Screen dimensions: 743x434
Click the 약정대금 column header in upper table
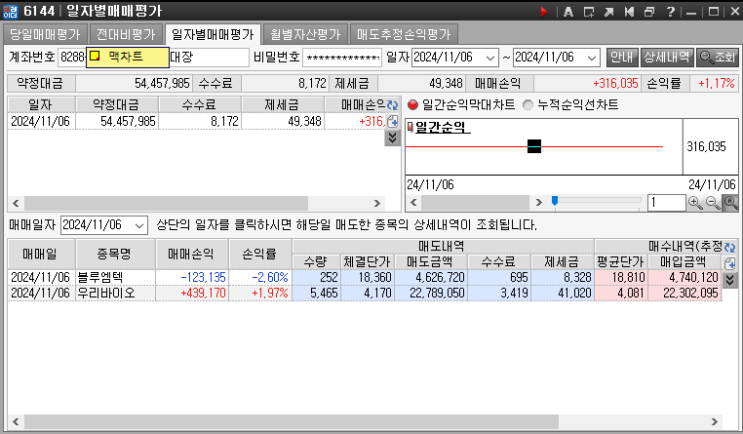[117, 105]
